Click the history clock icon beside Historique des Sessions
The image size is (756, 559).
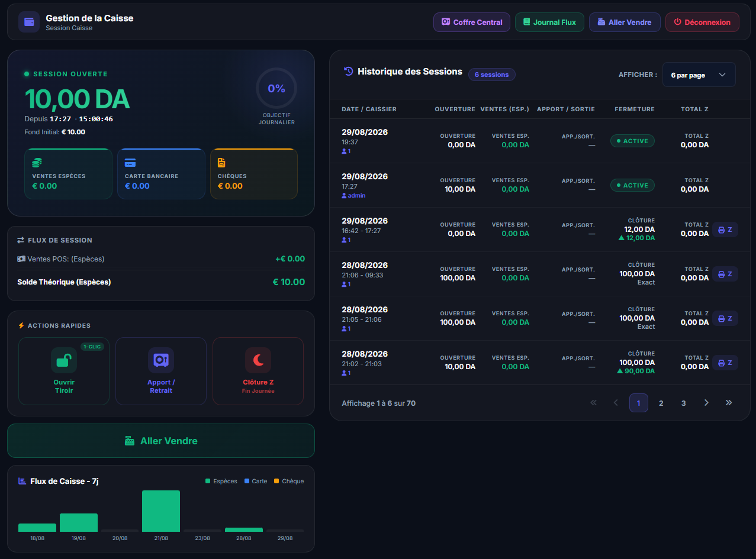coord(349,72)
